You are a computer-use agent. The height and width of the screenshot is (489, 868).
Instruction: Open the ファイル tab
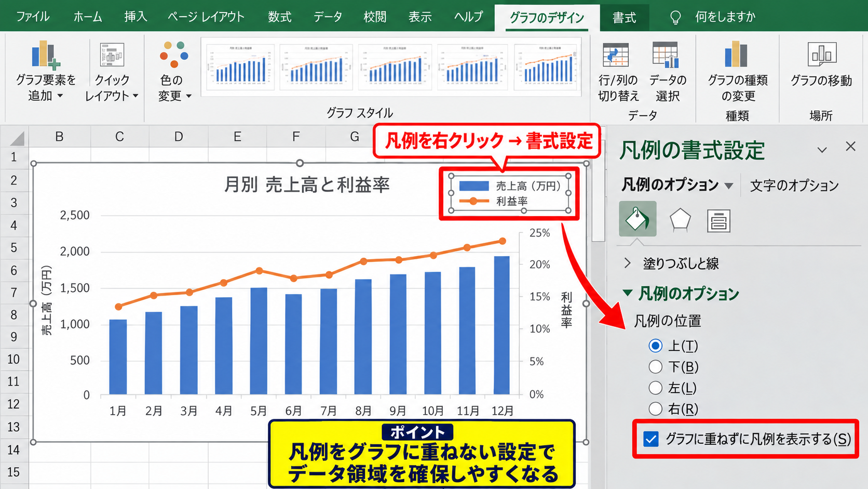33,17
